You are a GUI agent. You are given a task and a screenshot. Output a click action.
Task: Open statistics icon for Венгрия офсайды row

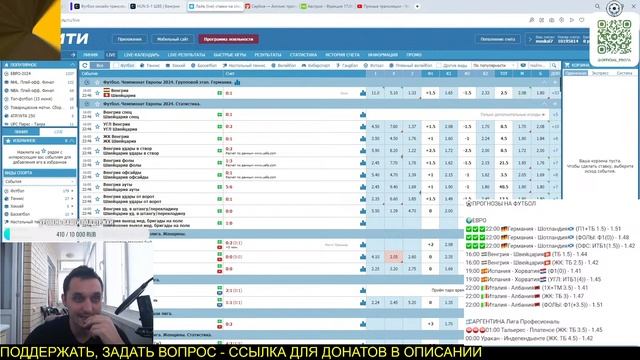[x=363, y=175]
